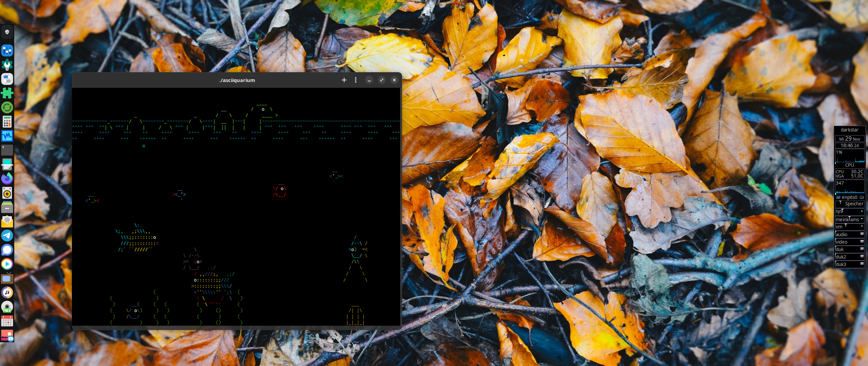Launch the system monitor dock icon
The height and width of the screenshot is (366, 868).
7,136
